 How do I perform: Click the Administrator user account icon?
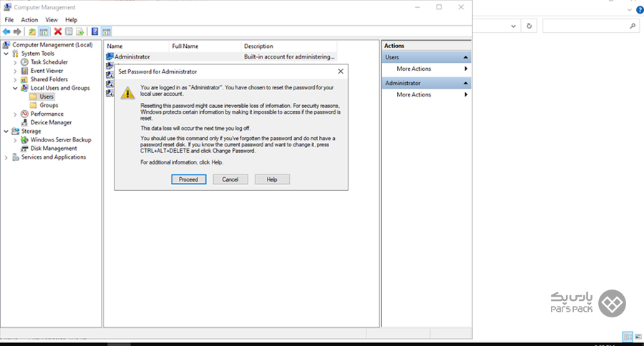[109, 56]
